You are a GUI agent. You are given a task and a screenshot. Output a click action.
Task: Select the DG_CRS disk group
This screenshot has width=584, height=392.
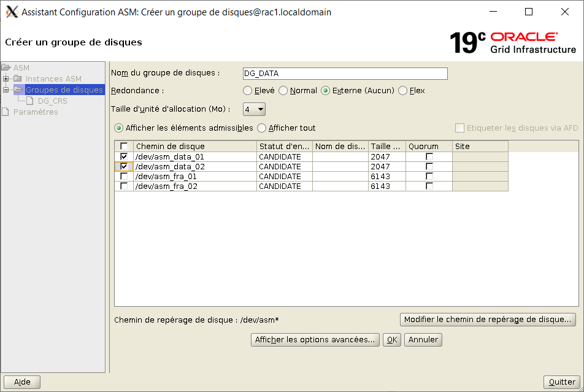tap(53, 101)
